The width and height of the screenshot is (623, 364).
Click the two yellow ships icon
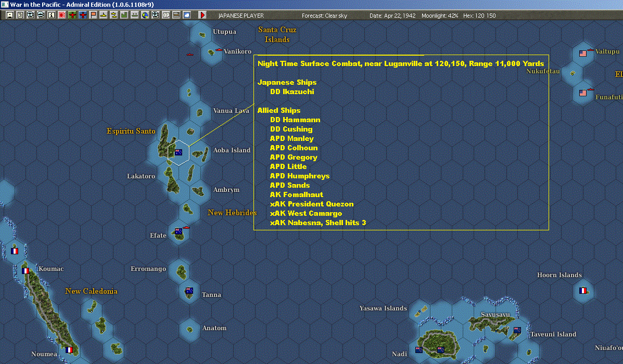click(x=113, y=15)
